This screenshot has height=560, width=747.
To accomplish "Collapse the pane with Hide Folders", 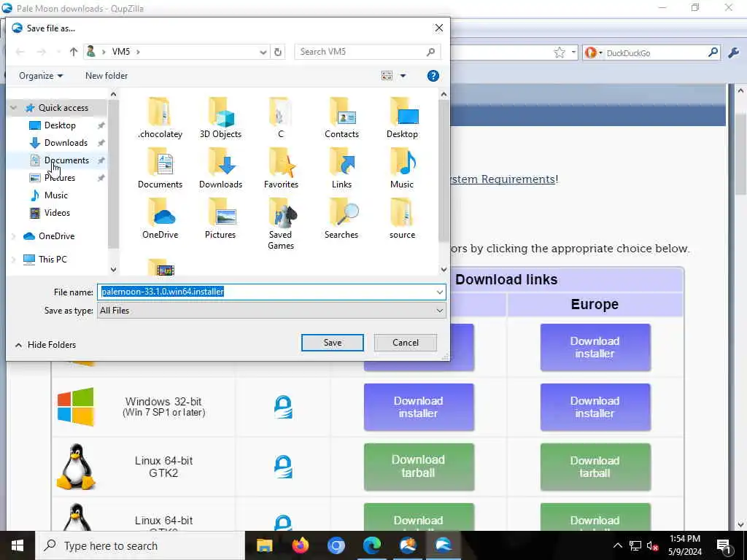I will 46,345.
